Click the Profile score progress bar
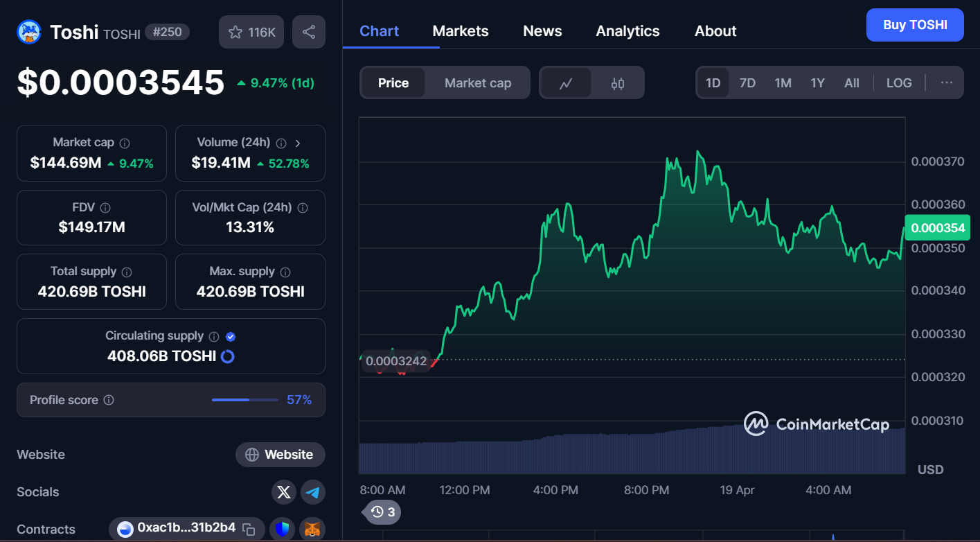This screenshot has height=542, width=980. [x=244, y=400]
